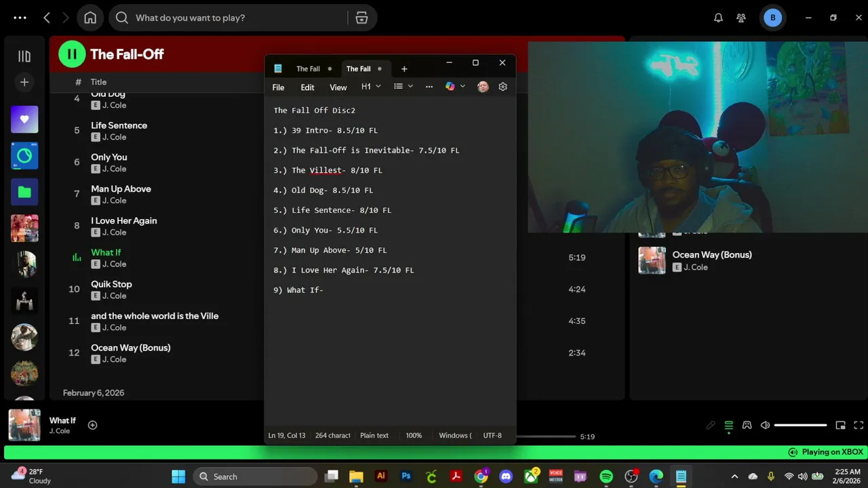This screenshot has width=868, height=488.
Task: Enter full screen player
Action: click(x=859, y=426)
